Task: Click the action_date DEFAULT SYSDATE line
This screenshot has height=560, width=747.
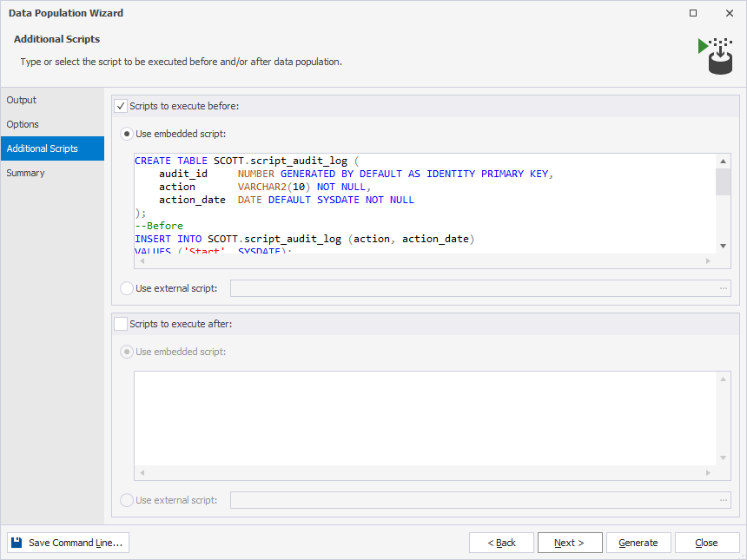Action: point(287,200)
